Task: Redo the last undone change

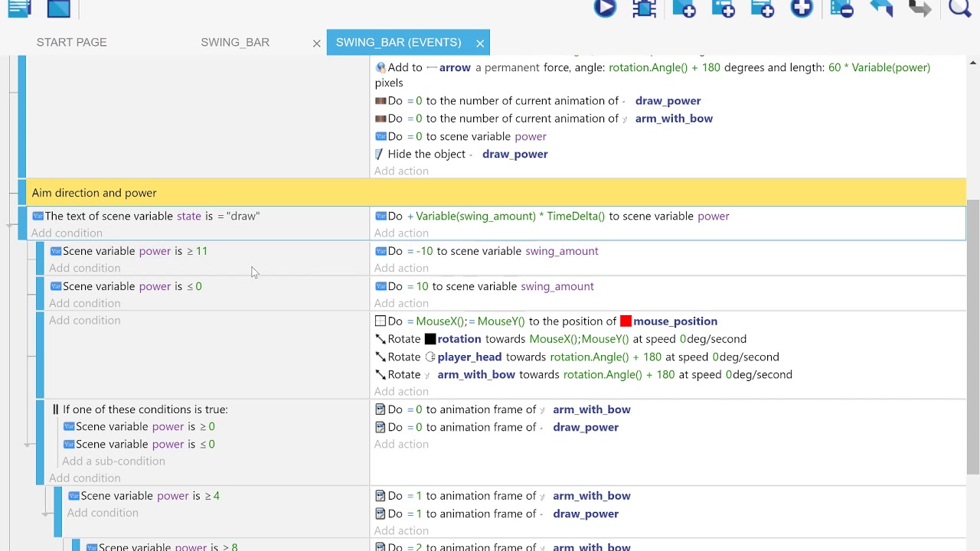Action: point(920,8)
